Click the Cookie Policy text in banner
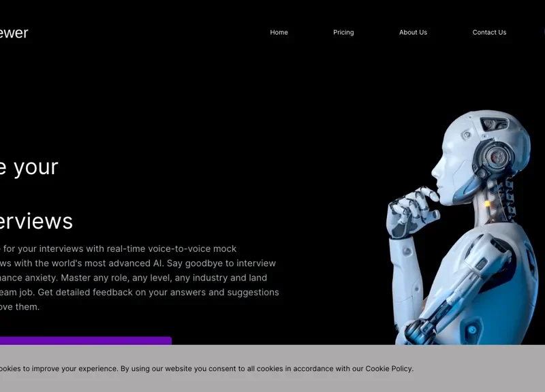The image size is (545, 392). tap(388, 369)
